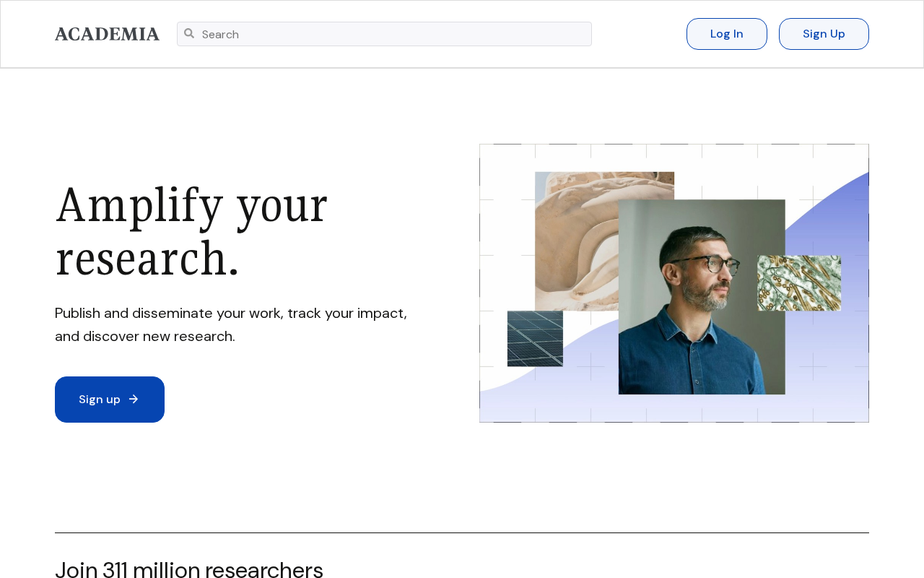Focus the Search input field
The image size is (924, 578).
click(384, 34)
